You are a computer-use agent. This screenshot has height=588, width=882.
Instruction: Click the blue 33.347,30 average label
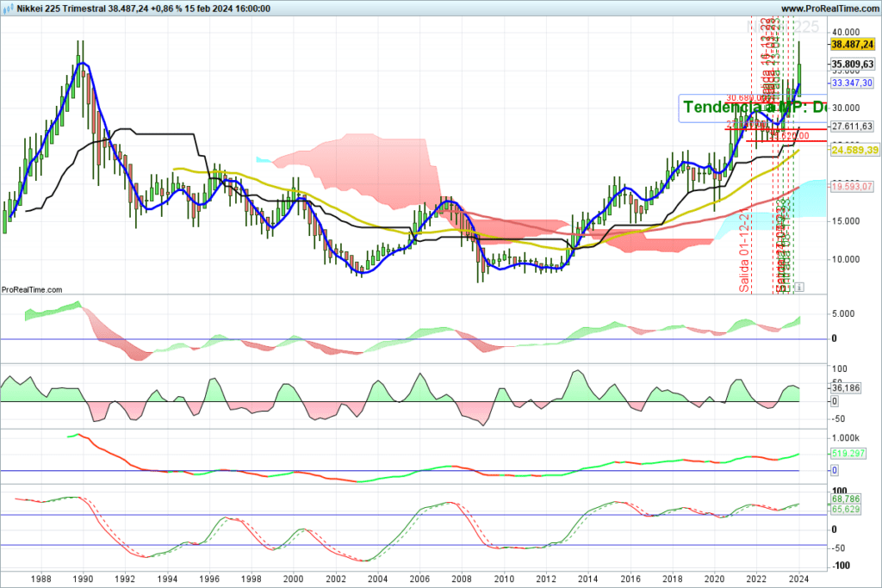(x=852, y=83)
